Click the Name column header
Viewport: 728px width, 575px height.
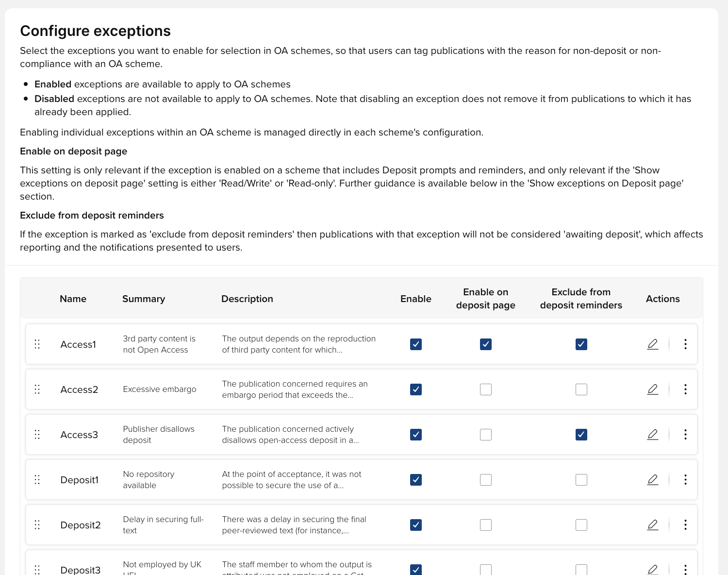coord(73,299)
